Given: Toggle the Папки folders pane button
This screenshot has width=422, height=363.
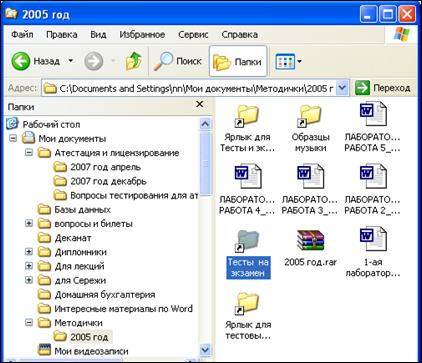Looking at the screenshot, I should [x=238, y=61].
